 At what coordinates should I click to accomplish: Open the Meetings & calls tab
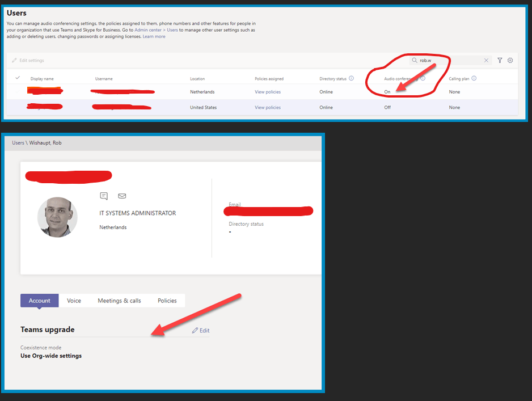120,301
